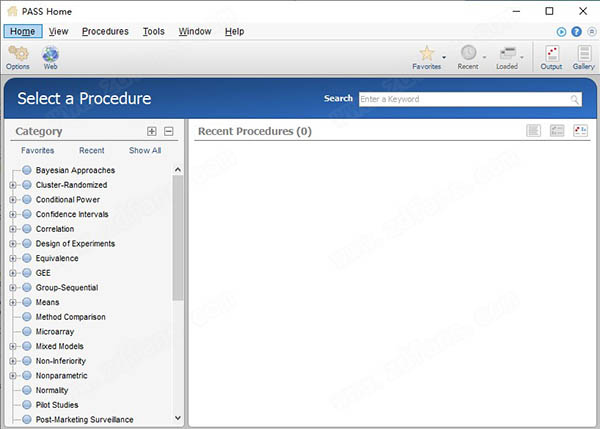The height and width of the screenshot is (429, 600).
Task: Click the Favorites category link
Action: [x=38, y=150]
